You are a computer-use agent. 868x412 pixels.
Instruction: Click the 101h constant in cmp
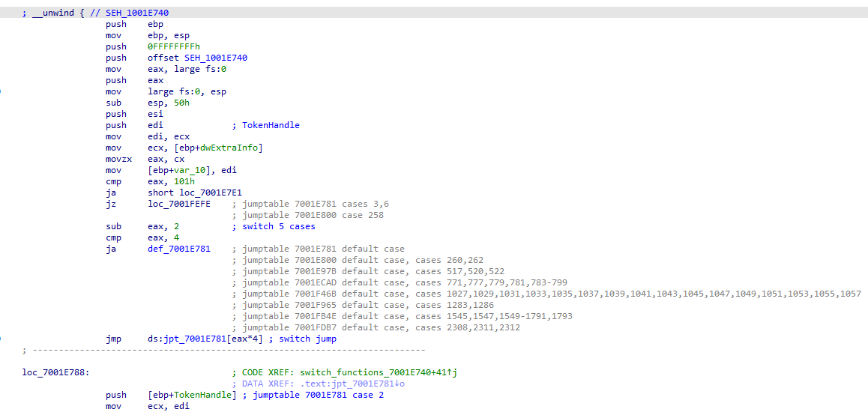tap(183, 181)
